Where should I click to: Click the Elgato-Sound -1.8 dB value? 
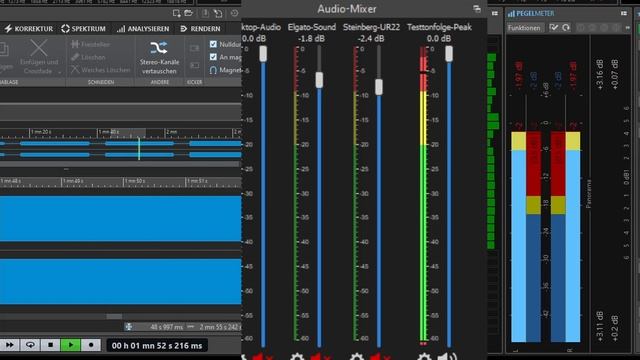[x=311, y=38]
